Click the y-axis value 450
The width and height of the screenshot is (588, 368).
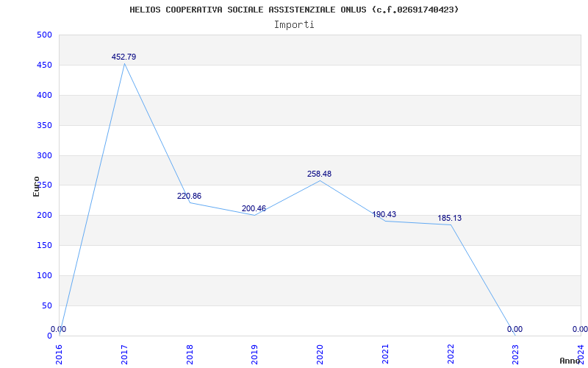[44, 65]
